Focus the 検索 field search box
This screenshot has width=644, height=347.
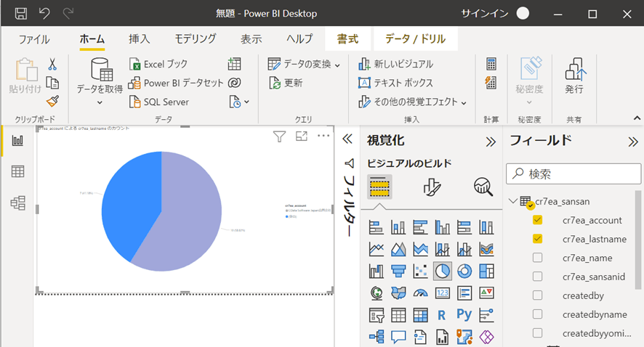pos(573,174)
